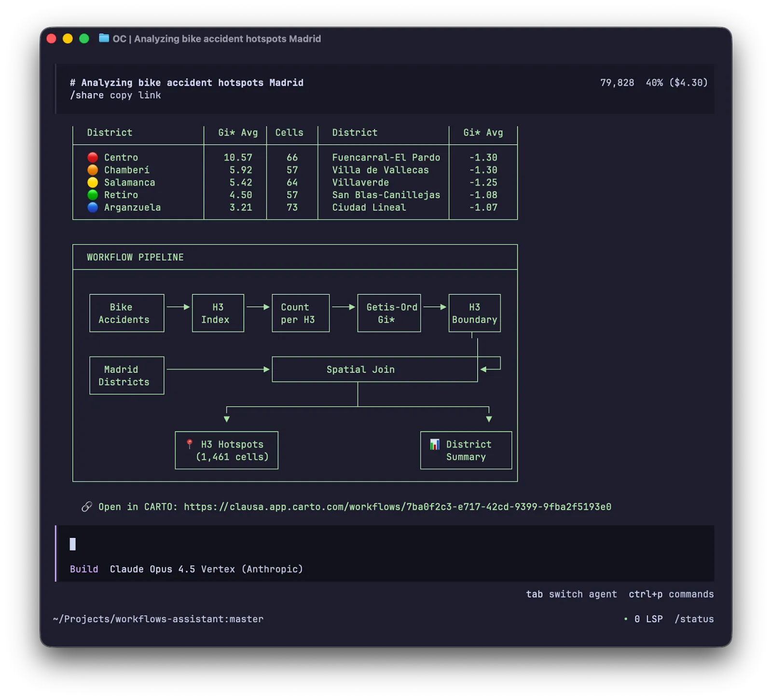Screen dimensions: 772x700
Task: Click the folder icon in the title bar
Action: [104, 38]
